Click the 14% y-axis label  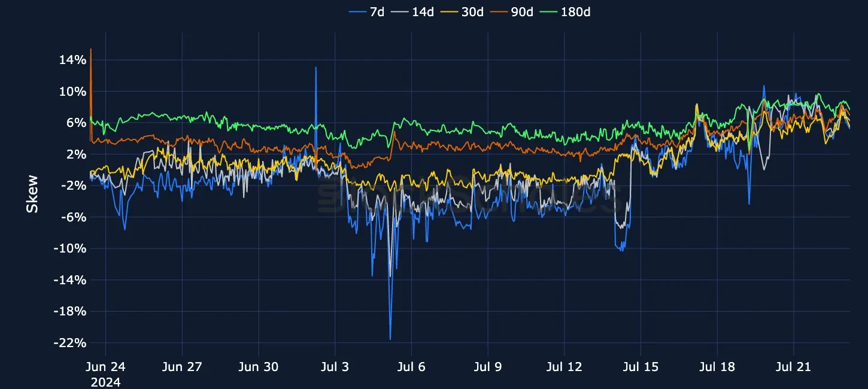pyautogui.click(x=74, y=60)
